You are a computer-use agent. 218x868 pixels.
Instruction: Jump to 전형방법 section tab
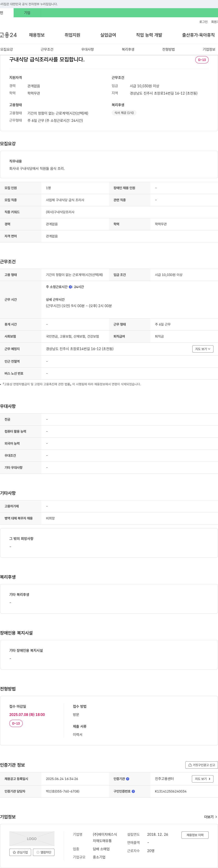pyautogui.click(x=168, y=49)
